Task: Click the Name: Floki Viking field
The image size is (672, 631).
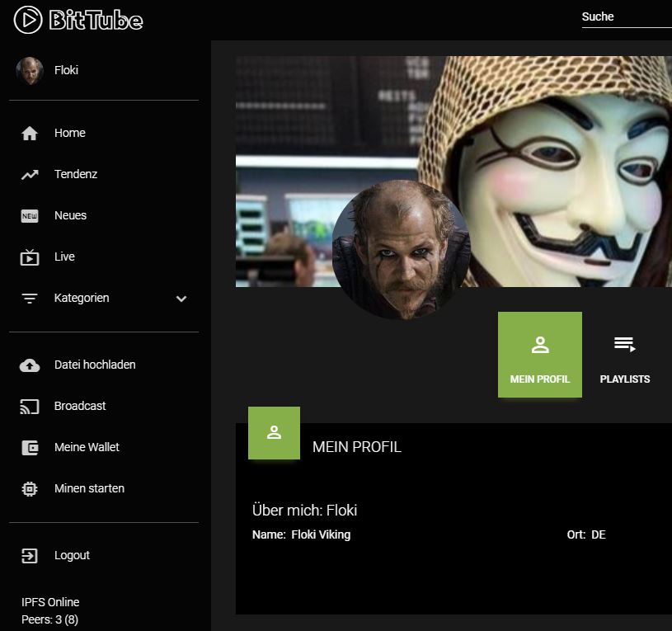Action: click(301, 534)
